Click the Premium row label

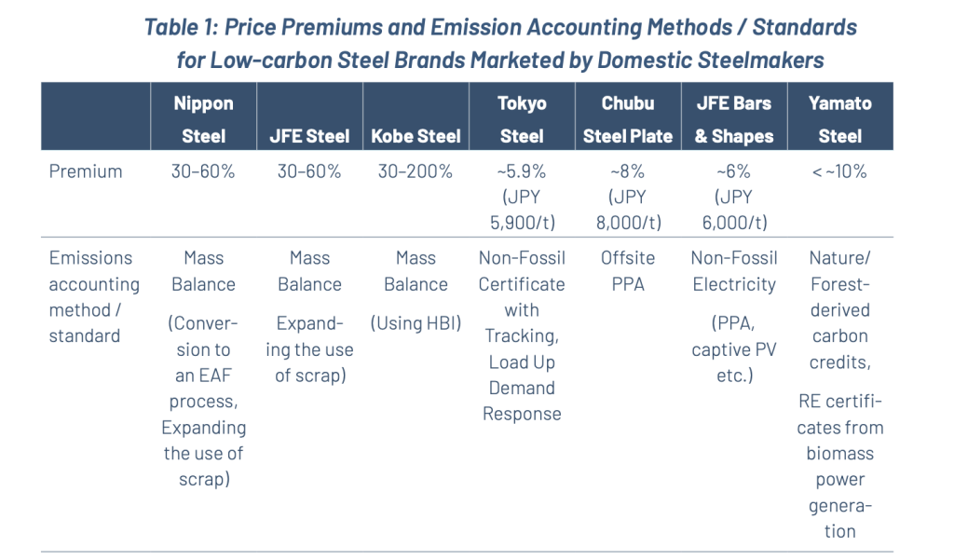tap(86, 171)
